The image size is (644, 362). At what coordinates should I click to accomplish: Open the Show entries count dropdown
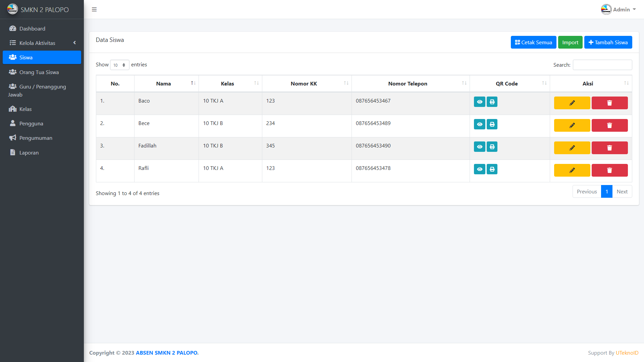point(119,65)
